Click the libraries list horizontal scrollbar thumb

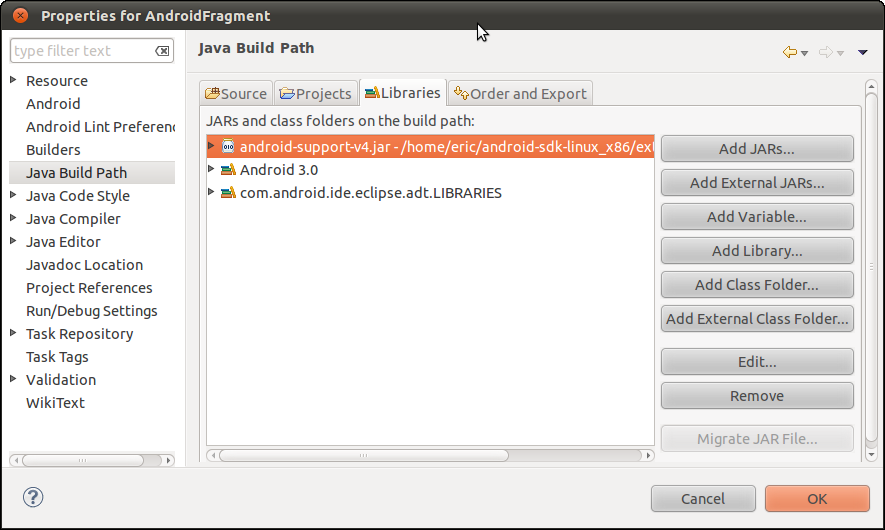[363, 455]
